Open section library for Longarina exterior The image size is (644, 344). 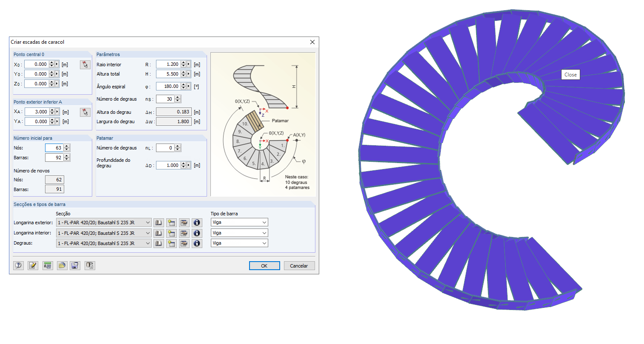[159, 223]
